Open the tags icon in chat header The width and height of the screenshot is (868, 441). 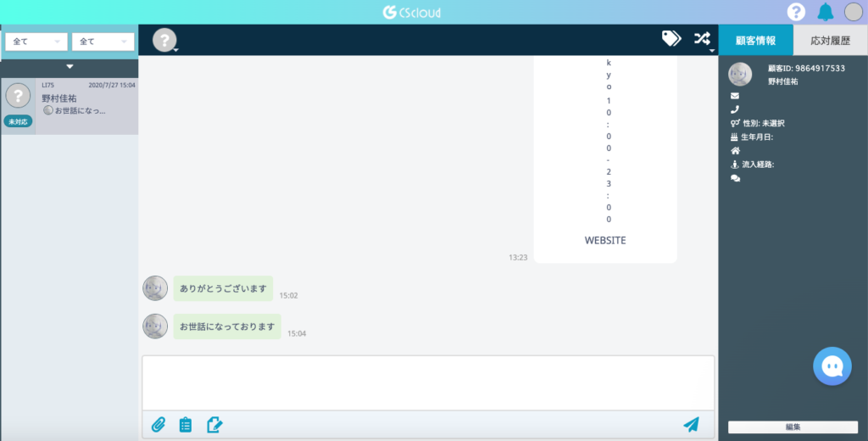pos(671,38)
